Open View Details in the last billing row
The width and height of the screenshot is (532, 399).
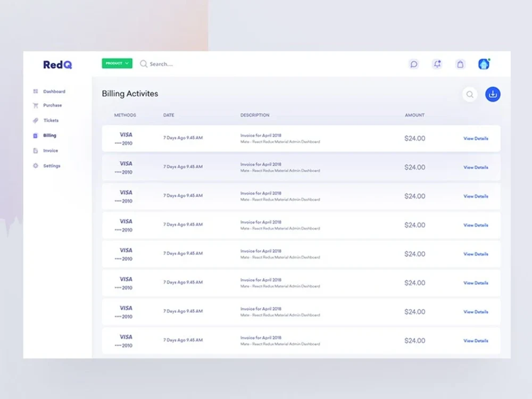(476, 340)
